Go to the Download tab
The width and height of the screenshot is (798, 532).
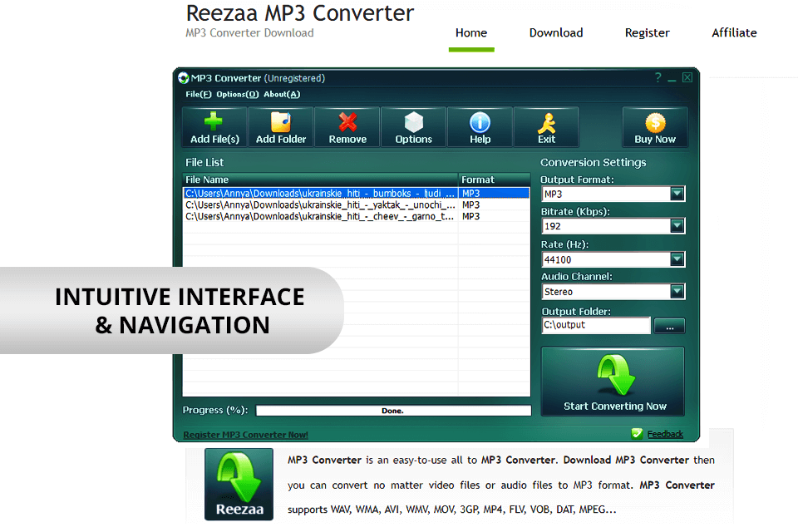[x=556, y=32]
